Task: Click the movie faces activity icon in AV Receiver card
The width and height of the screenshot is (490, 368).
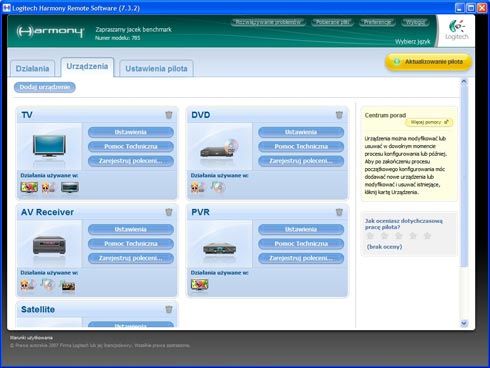Action: click(28, 285)
